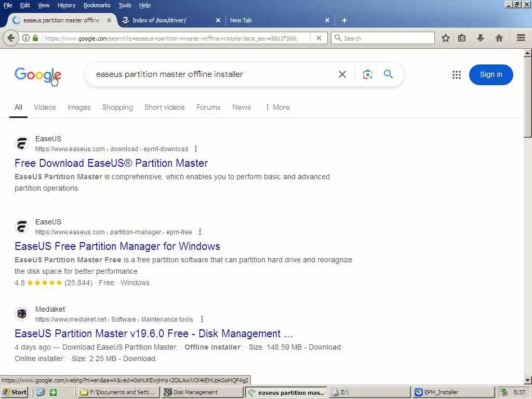Expand the More search filters
Viewport: 532px width, 399px height.
pos(277,107)
